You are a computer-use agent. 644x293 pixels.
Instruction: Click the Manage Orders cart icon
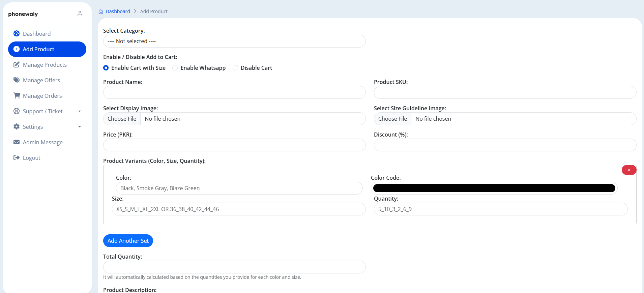click(x=17, y=95)
